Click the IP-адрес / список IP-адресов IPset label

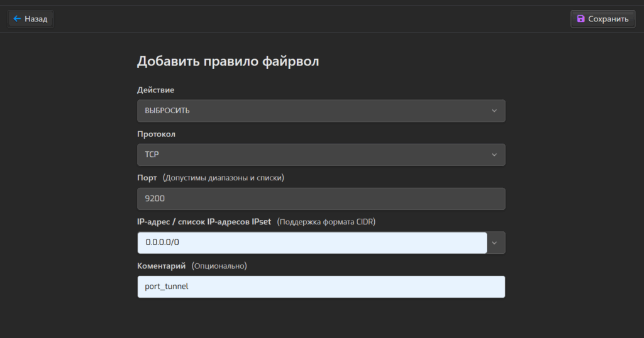[x=204, y=222]
